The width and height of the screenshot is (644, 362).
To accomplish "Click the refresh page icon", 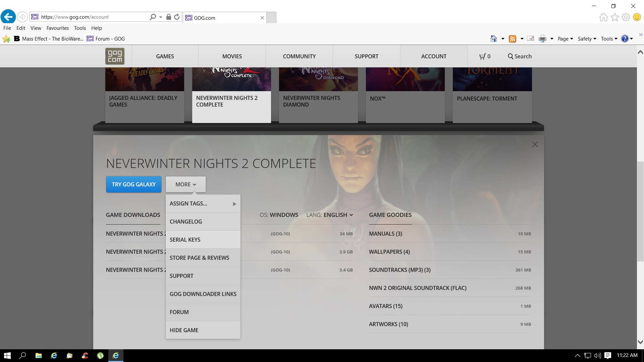I will coord(177,17).
